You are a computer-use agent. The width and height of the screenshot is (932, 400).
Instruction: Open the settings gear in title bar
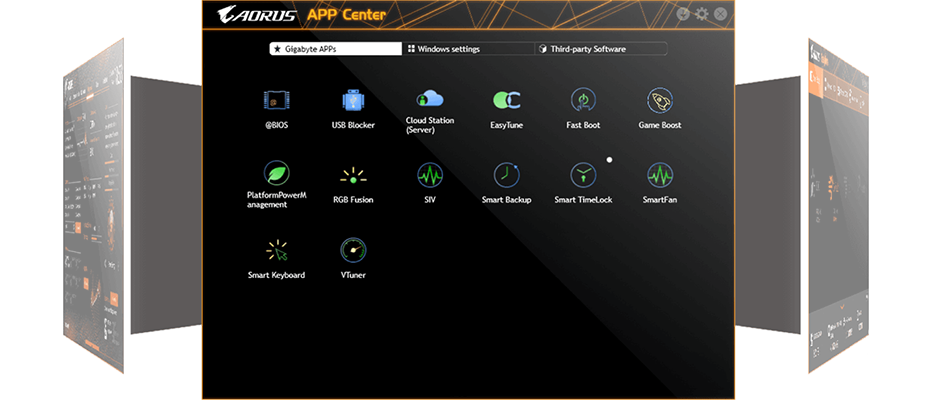coord(702,14)
